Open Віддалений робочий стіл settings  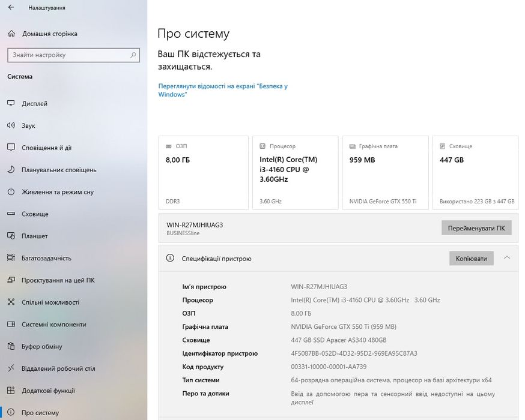point(74,368)
